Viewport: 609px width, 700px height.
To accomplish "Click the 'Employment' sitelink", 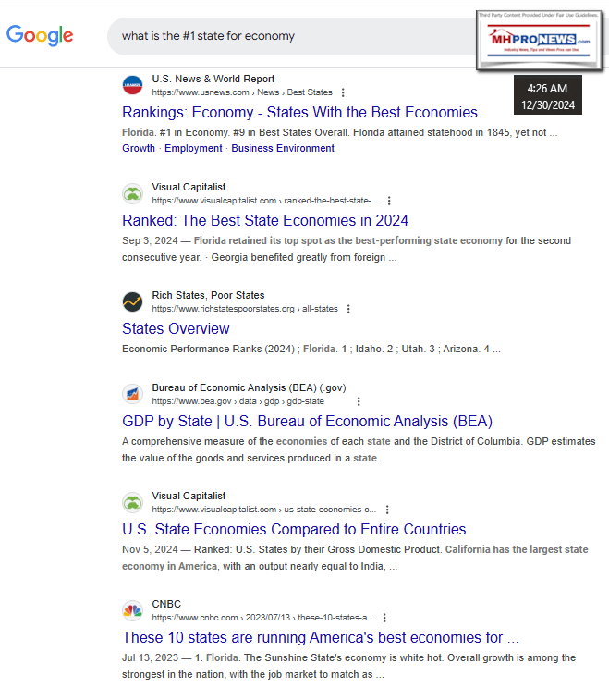I will click(x=193, y=148).
